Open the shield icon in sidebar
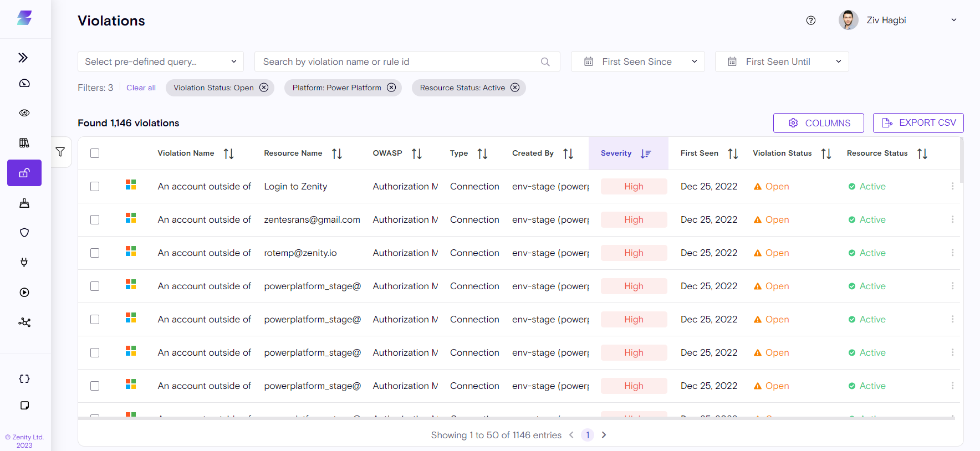Image resolution: width=980 pixels, height=451 pixels. tap(24, 233)
